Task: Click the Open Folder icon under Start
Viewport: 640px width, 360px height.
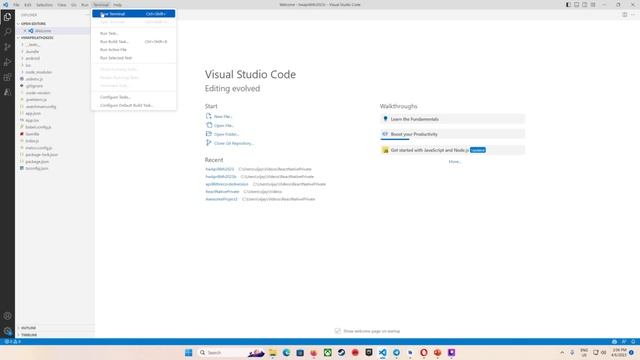Action: (209, 134)
